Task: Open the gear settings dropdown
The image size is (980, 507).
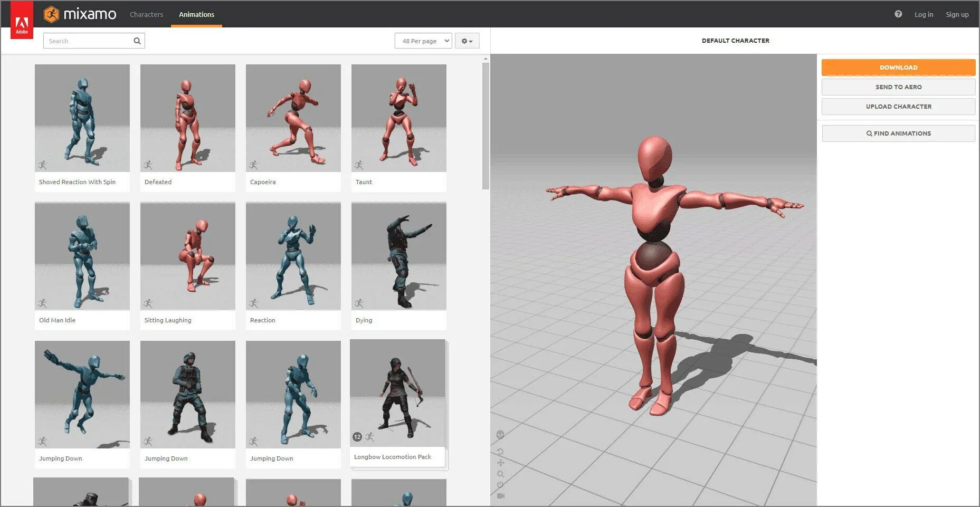Action: 467,41
